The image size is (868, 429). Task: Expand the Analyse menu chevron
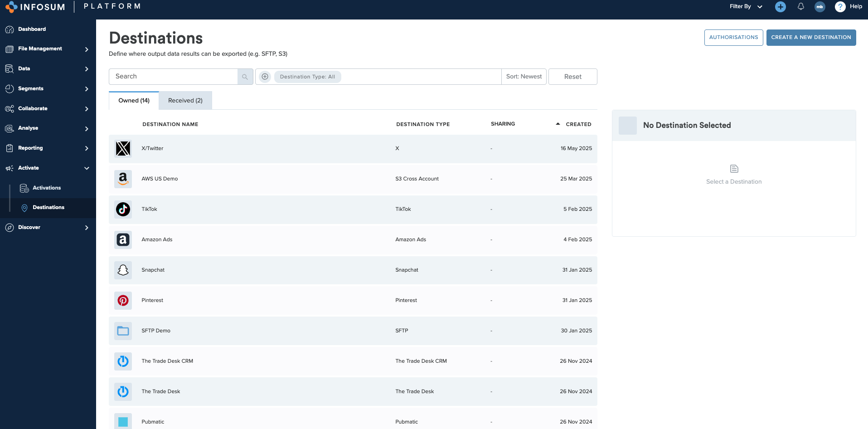click(x=87, y=129)
